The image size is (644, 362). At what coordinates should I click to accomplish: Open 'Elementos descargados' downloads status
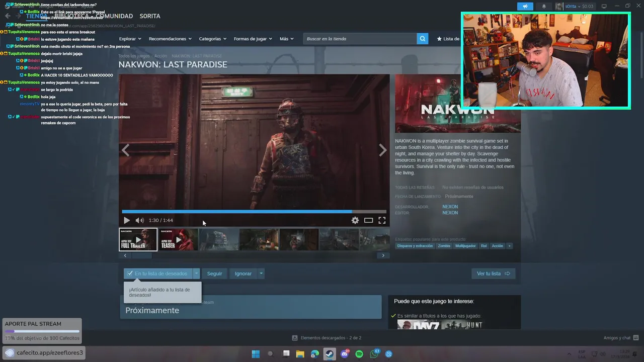tap(327, 338)
